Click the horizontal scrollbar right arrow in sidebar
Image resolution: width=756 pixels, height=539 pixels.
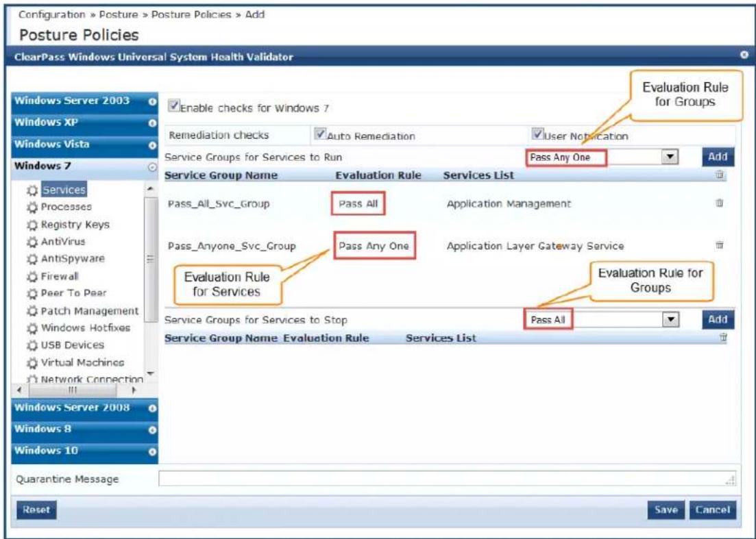pyautogui.click(x=134, y=390)
